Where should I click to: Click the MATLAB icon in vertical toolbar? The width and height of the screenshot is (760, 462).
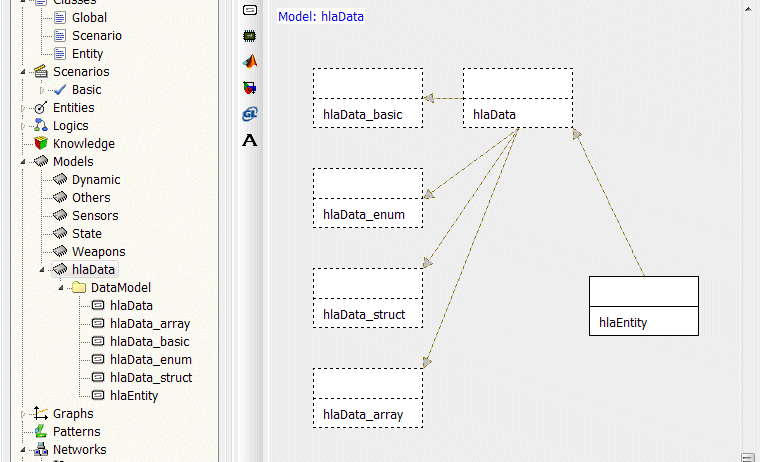click(250, 61)
